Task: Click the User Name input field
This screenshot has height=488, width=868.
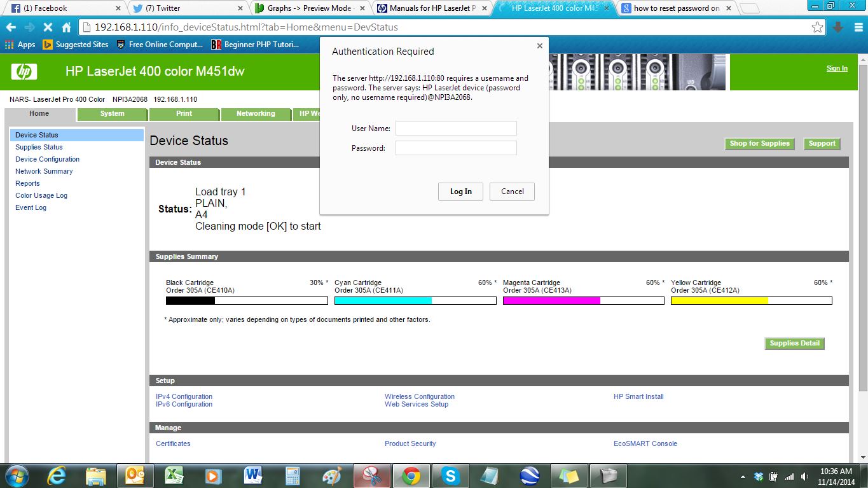Action: click(456, 129)
